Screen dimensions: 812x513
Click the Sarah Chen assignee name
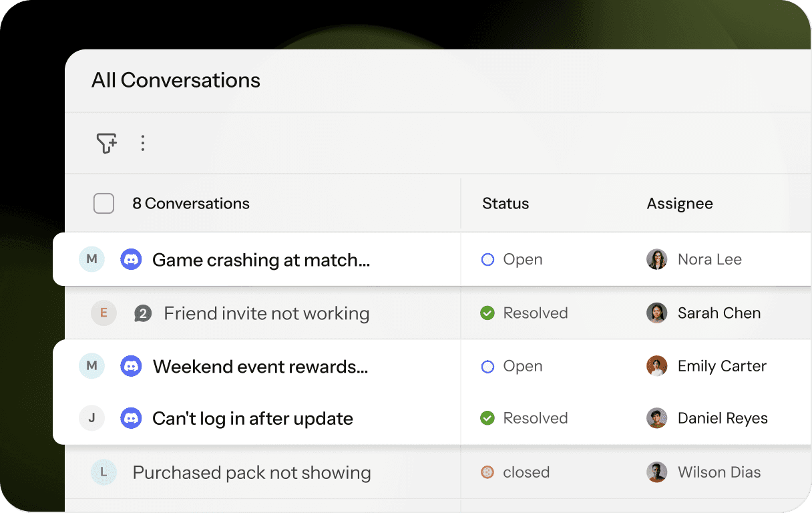[x=719, y=313]
